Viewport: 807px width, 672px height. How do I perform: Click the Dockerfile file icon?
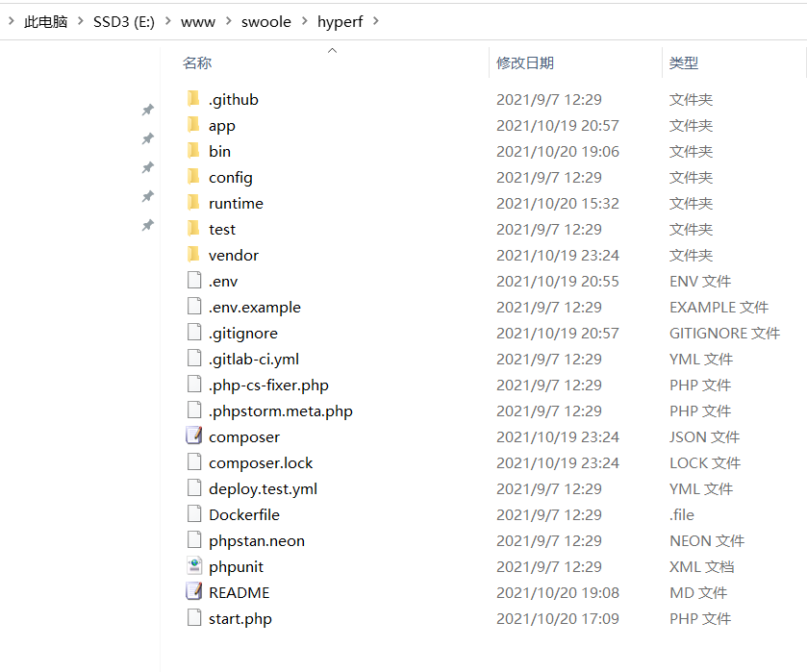[x=194, y=513]
